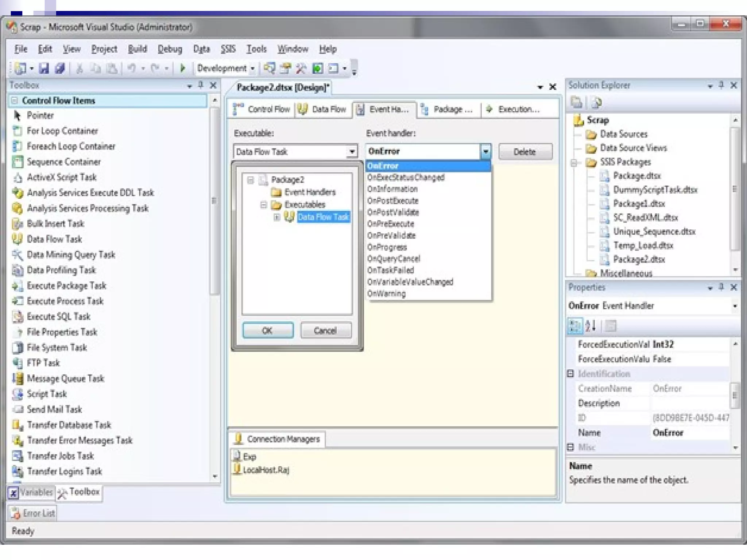Click the Alphabetical sort properties icon
This screenshot has height=560, width=747.
(591, 326)
